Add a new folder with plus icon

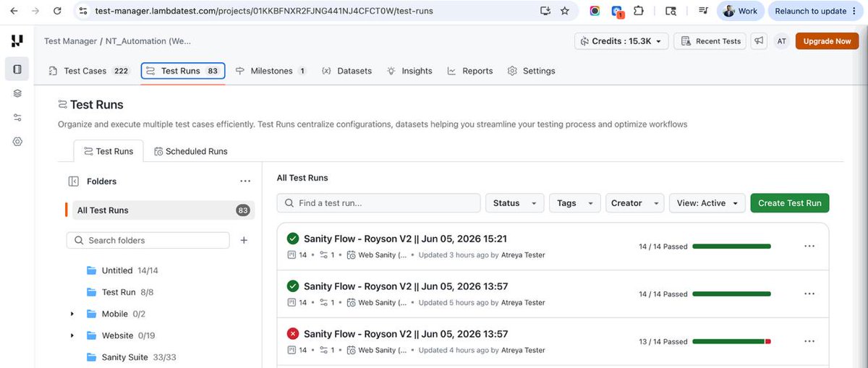pos(244,240)
